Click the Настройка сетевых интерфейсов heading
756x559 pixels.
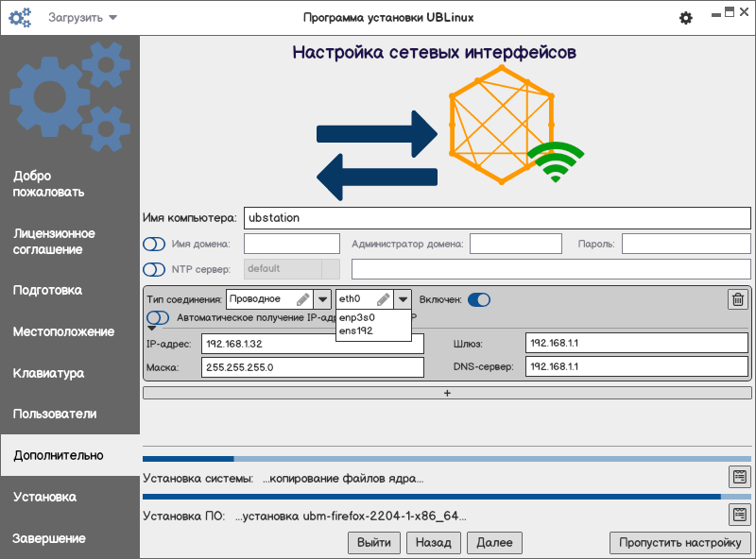pyautogui.click(x=434, y=52)
